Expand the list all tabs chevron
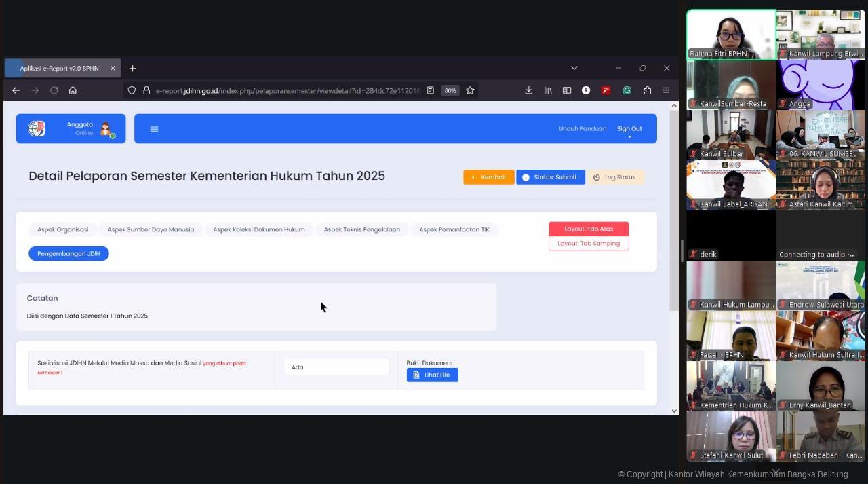Viewport: 868px width, 484px height. [574, 68]
